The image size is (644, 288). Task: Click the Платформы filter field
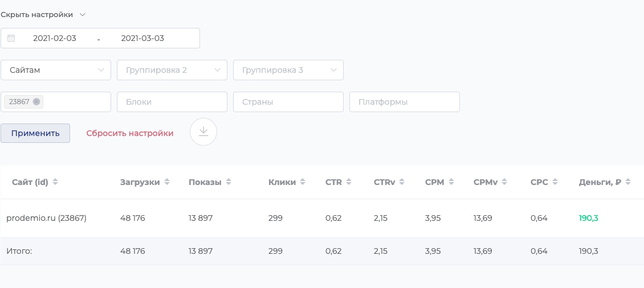(405, 102)
